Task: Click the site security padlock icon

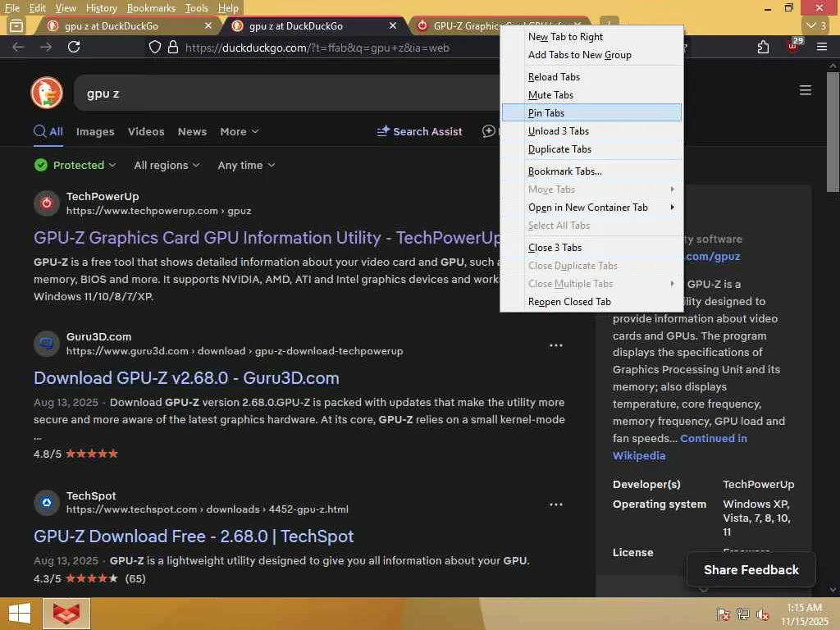Action: pyautogui.click(x=173, y=47)
